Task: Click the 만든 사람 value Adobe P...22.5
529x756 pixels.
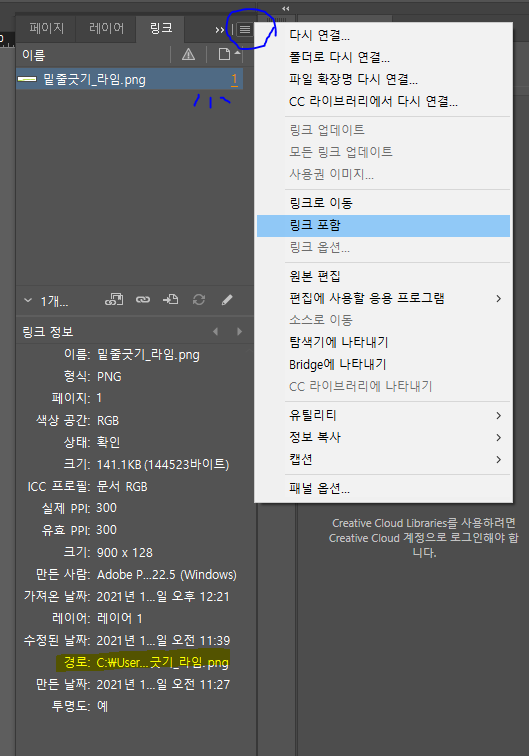Action: pyautogui.click(x=167, y=575)
